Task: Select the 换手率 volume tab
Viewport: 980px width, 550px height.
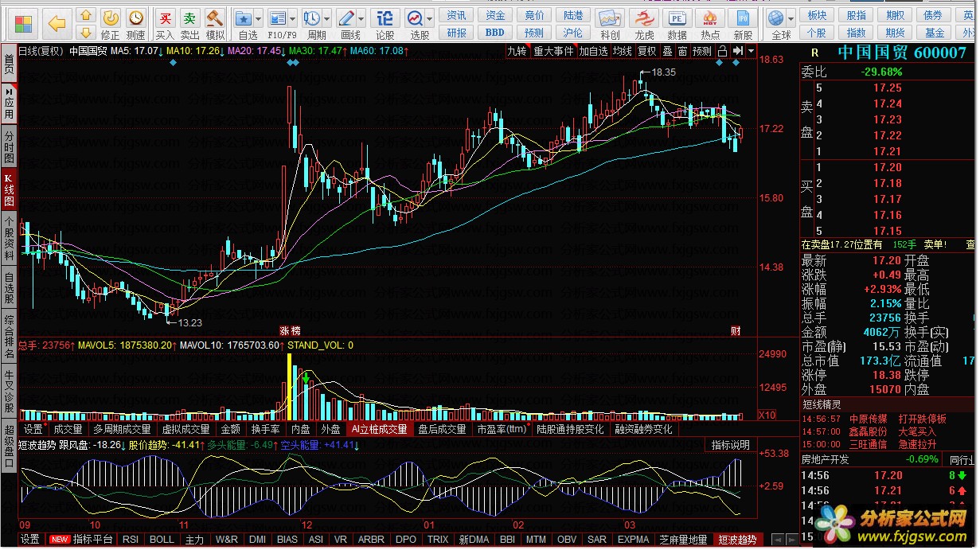Action: click(x=266, y=429)
